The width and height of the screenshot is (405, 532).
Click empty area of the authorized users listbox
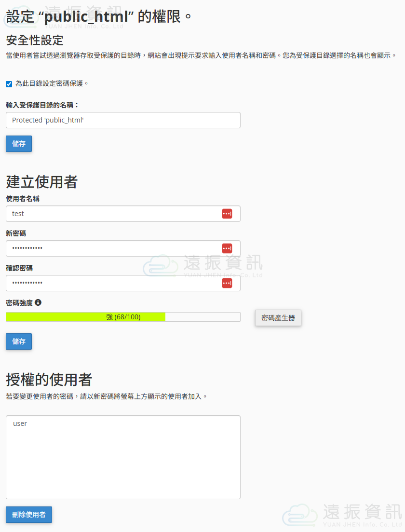123,468
